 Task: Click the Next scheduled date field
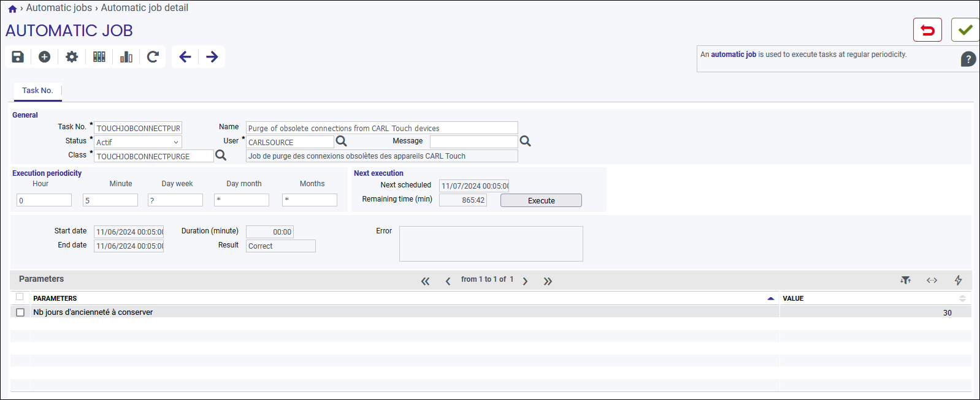[x=474, y=186]
